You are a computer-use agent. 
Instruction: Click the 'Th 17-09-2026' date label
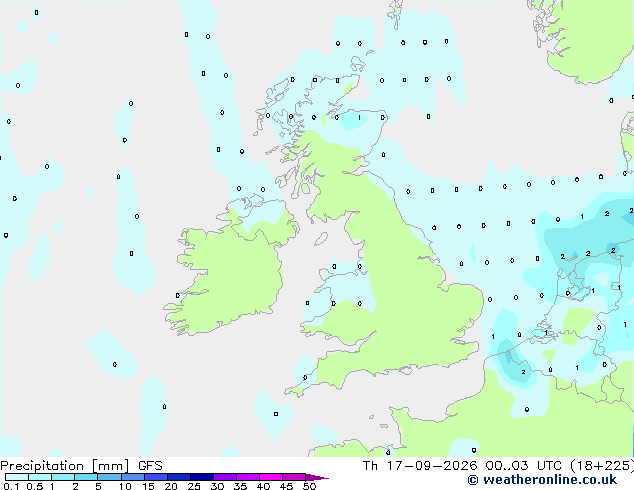point(420,466)
